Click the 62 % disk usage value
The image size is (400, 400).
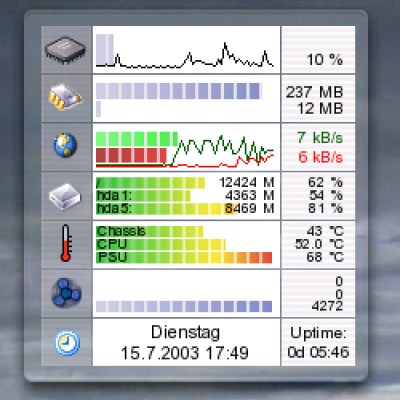coord(325,183)
